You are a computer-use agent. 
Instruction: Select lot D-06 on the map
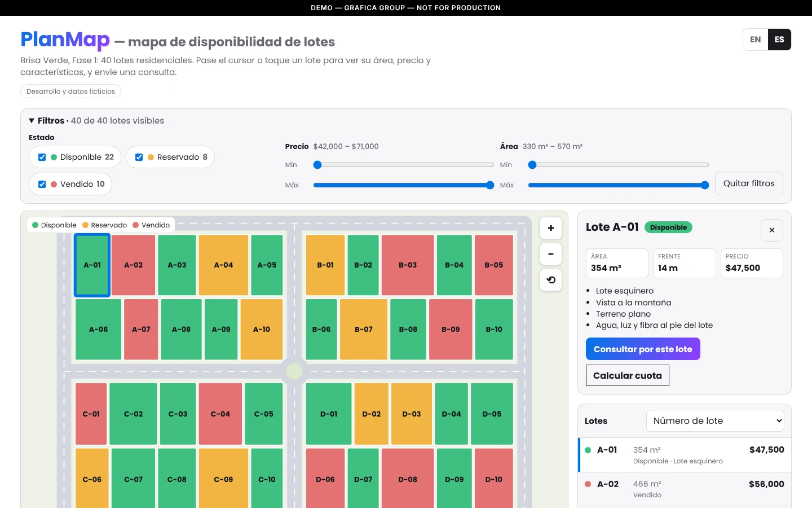point(325,479)
